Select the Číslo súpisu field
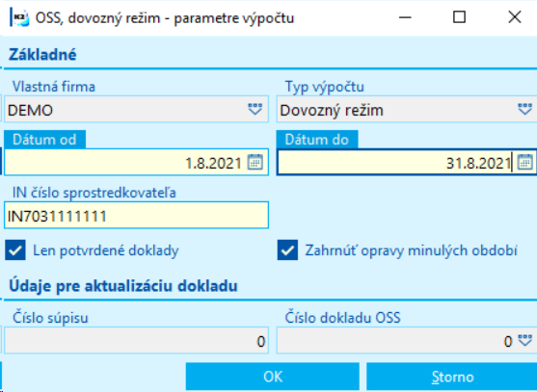Screen dimensions: 537x392 coord(136,340)
